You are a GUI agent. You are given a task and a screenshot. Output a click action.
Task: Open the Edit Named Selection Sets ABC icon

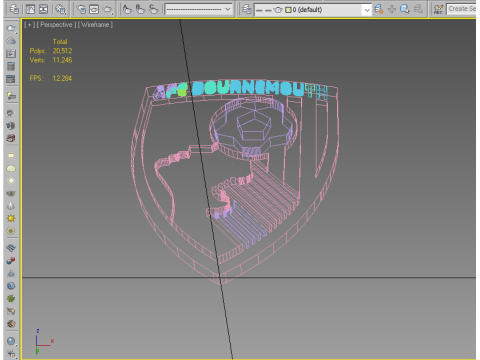tap(438, 9)
